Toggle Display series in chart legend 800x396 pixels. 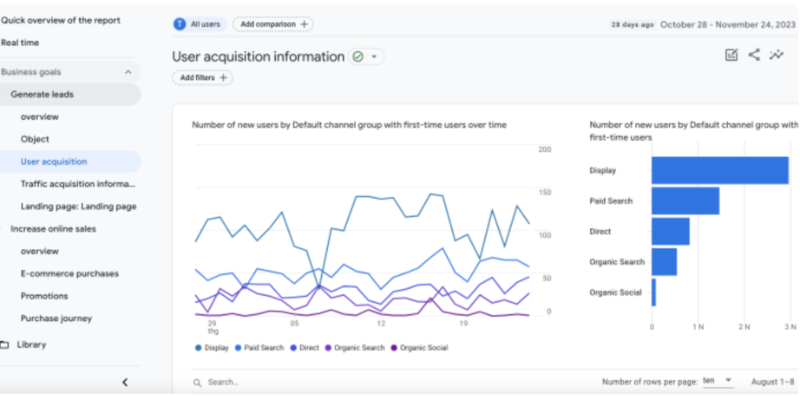pos(212,348)
